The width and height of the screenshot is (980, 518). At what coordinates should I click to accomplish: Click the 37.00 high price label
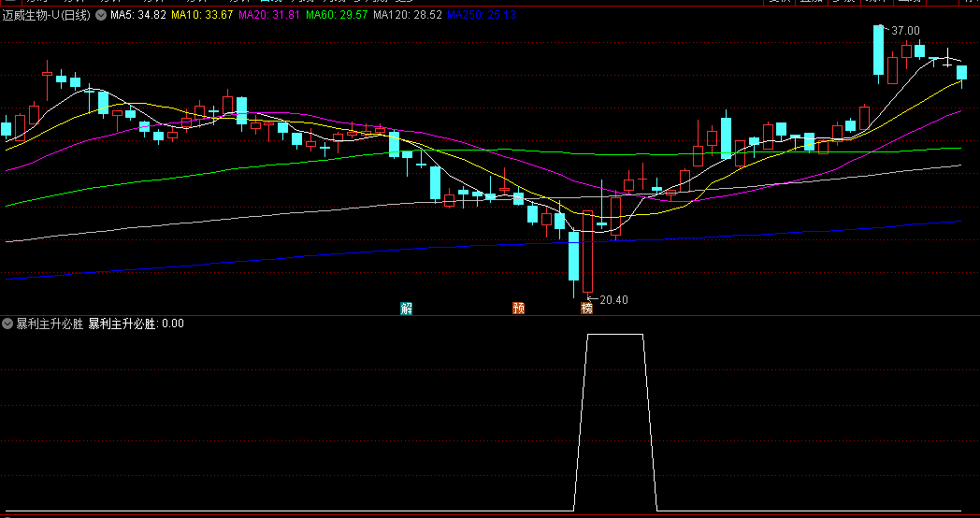tap(905, 31)
